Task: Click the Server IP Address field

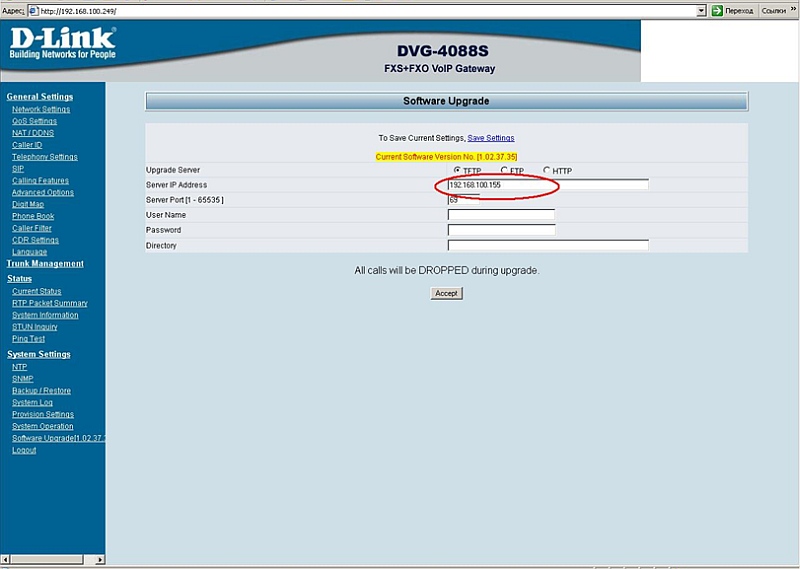Action: pyautogui.click(x=548, y=185)
